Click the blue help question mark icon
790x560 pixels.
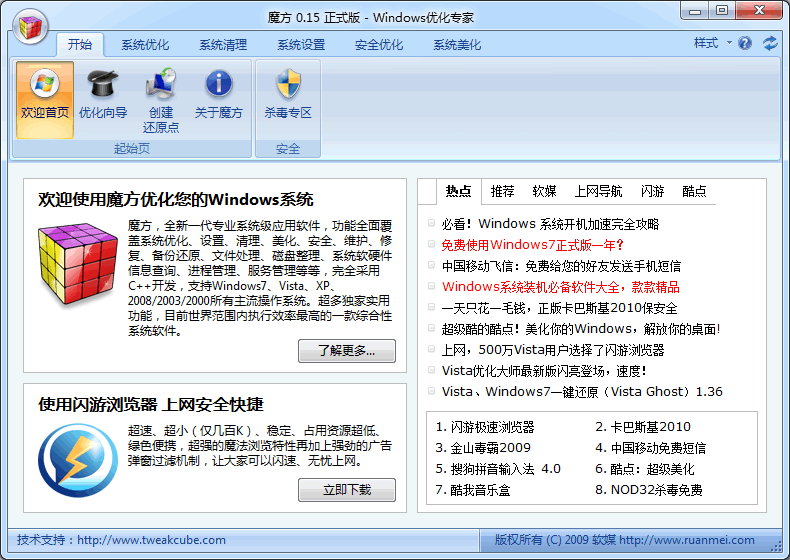pyautogui.click(x=745, y=43)
